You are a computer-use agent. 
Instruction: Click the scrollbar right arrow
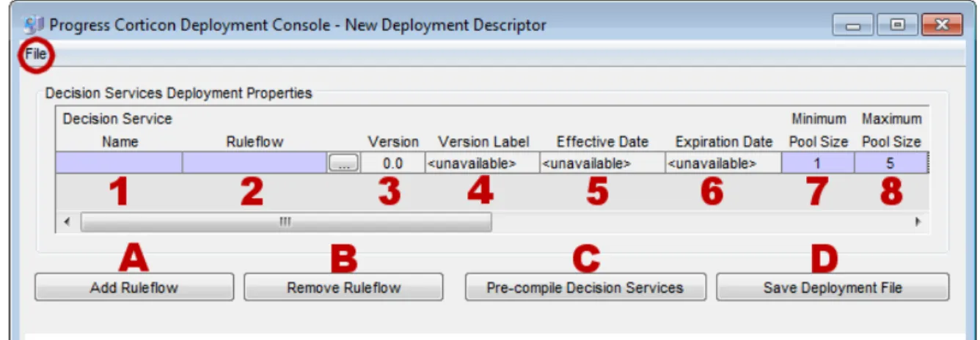tap(917, 221)
